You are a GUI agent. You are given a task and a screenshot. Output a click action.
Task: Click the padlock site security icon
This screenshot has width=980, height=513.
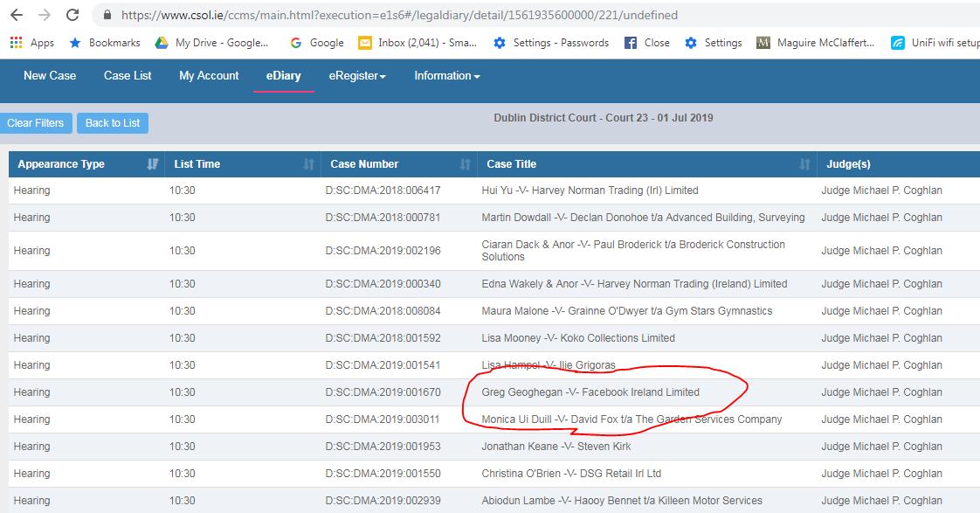pos(107,15)
